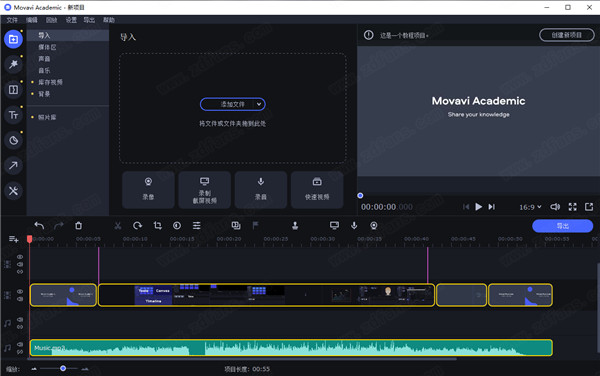This screenshot has height=376, width=600.
Task: Open the 16:9 aspect ratio dropdown
Action: [x=530, y=207]
